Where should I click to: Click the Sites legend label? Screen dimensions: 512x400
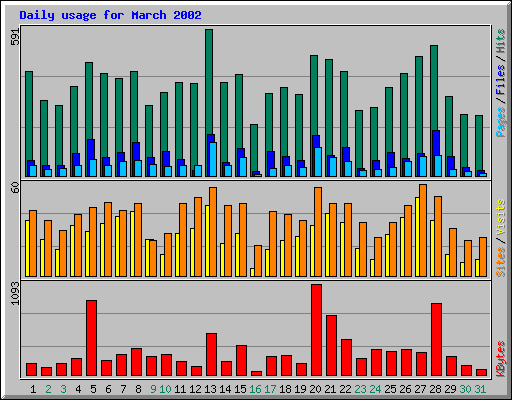(x=501, y=262)
